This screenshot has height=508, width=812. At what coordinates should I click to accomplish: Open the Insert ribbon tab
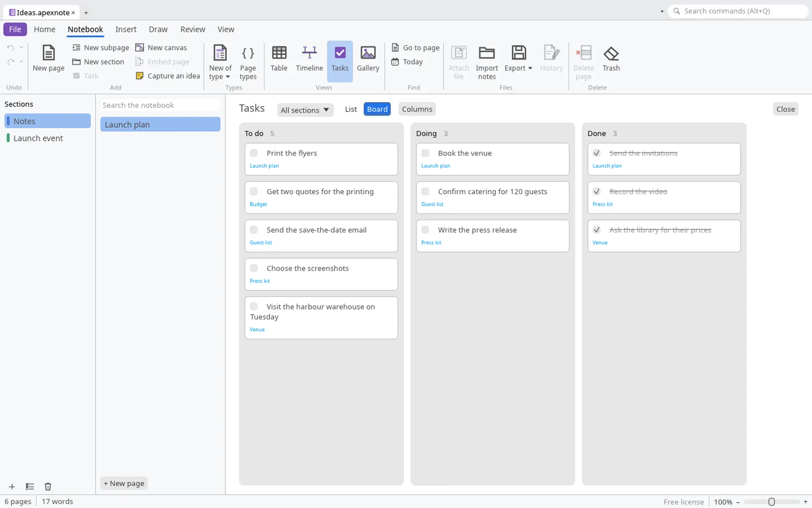[x=126, y=29]
